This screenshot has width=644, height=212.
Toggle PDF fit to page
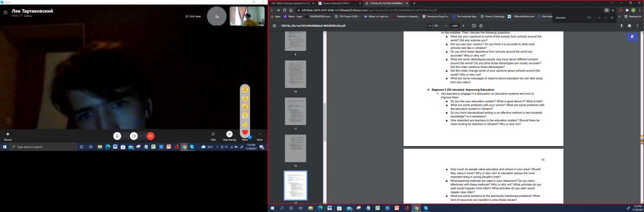click(x=473, y=26)
